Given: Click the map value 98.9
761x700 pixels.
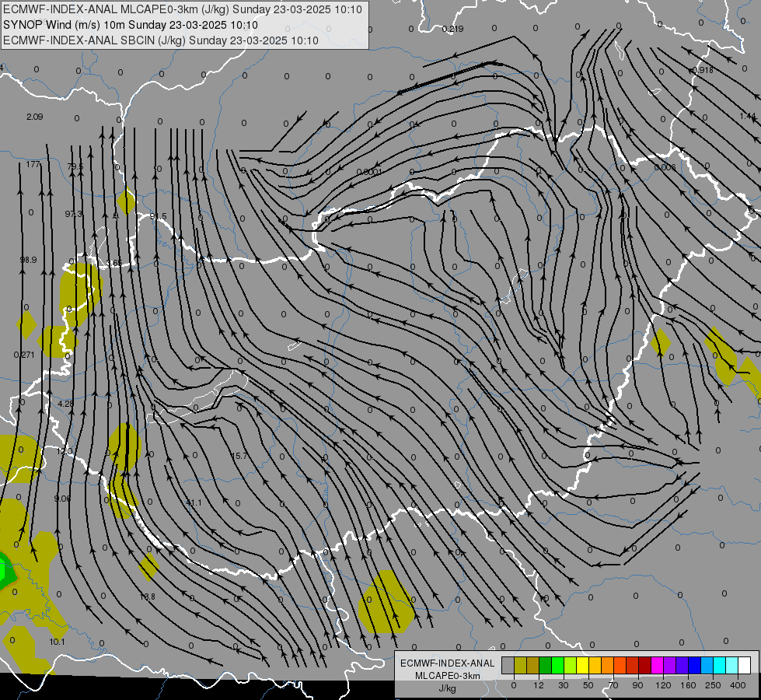Looking at the screenshot, I should click(28, 261).
